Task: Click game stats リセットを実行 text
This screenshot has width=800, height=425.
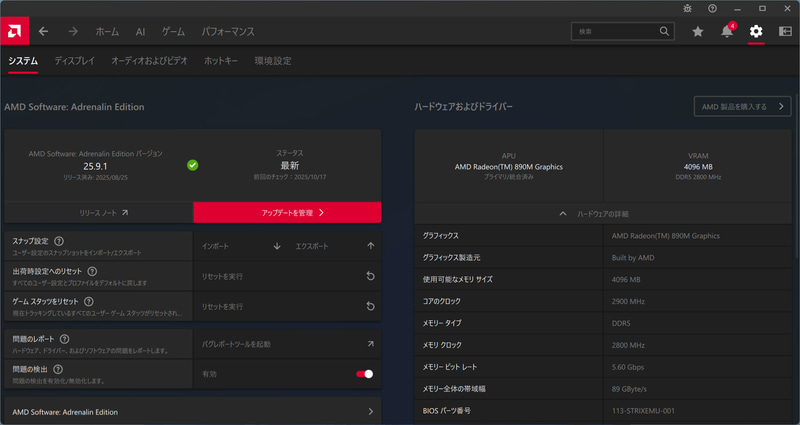Action: pos(222,306)
